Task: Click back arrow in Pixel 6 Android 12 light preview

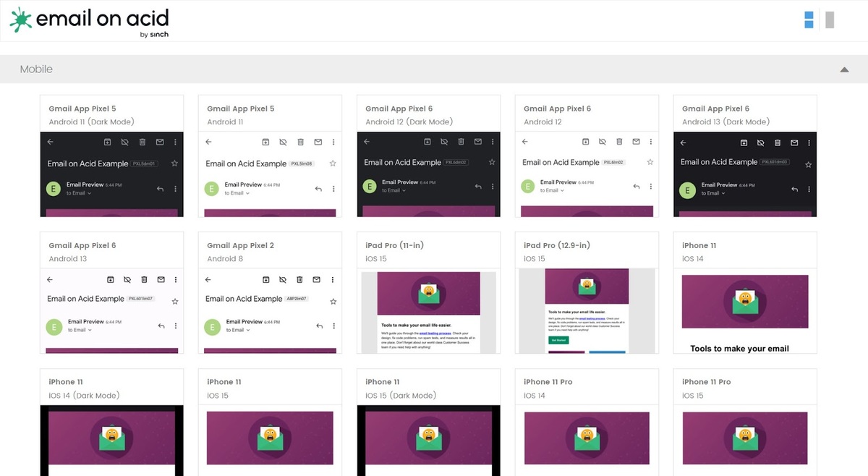Action: tap(525, 142)
